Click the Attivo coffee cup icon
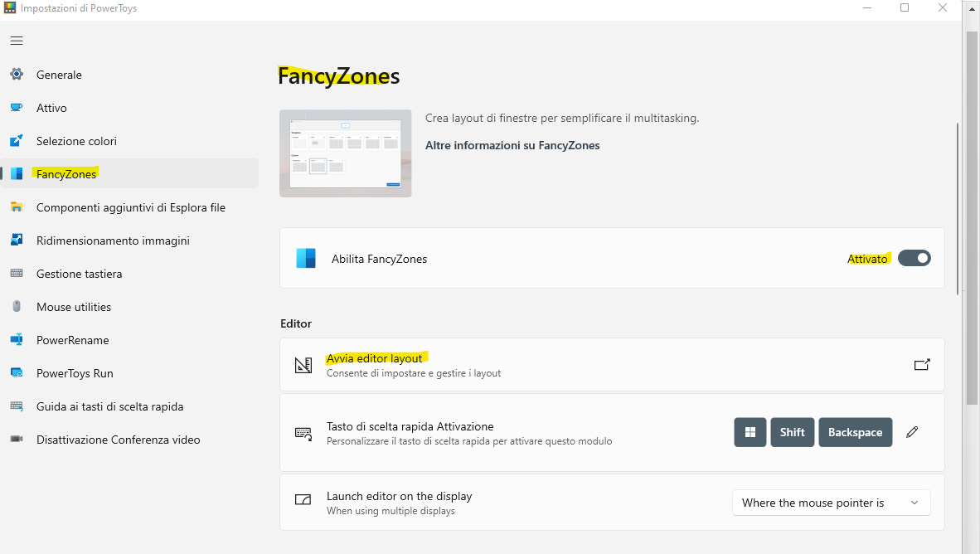This screenshot has height=554, width=980. pos(17,108)
